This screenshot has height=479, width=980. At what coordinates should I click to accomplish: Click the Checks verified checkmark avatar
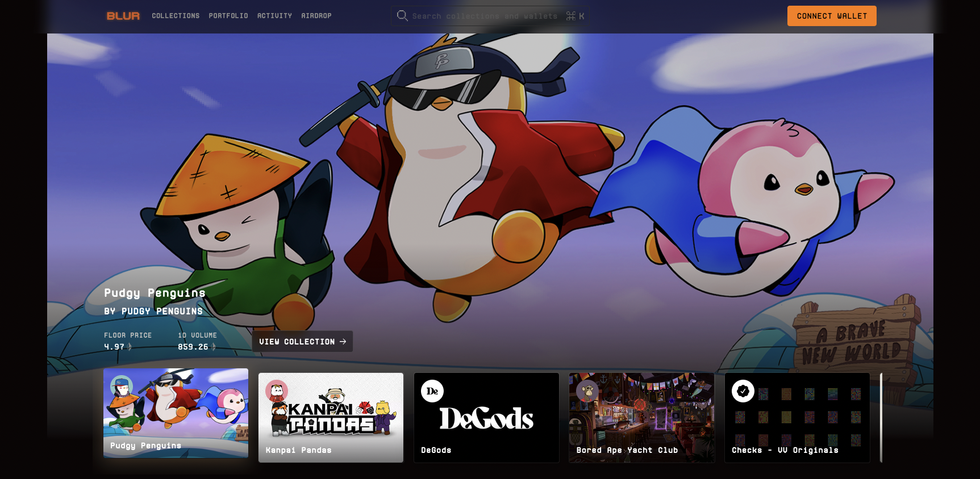point(743,391)
